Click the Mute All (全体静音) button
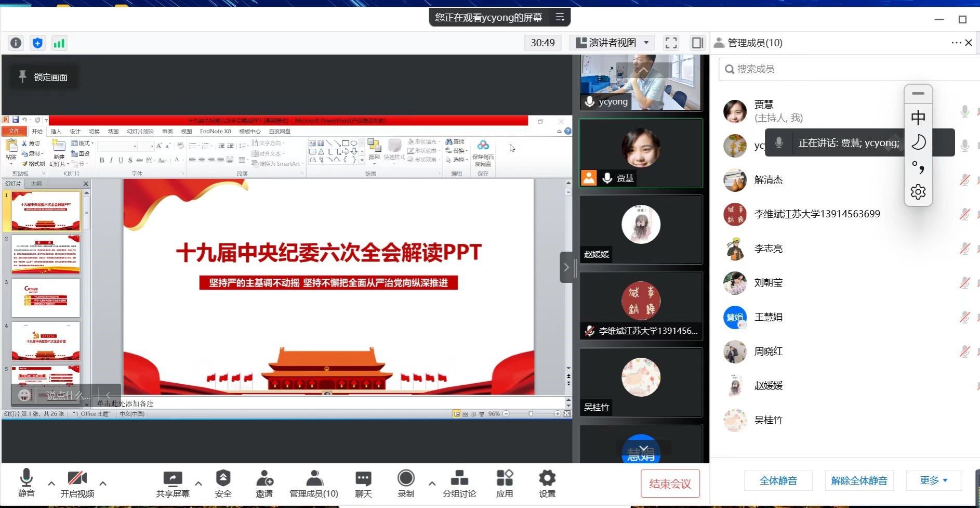Image resolution: width=980 pixels, height=508 pixels. pos(778,480)
